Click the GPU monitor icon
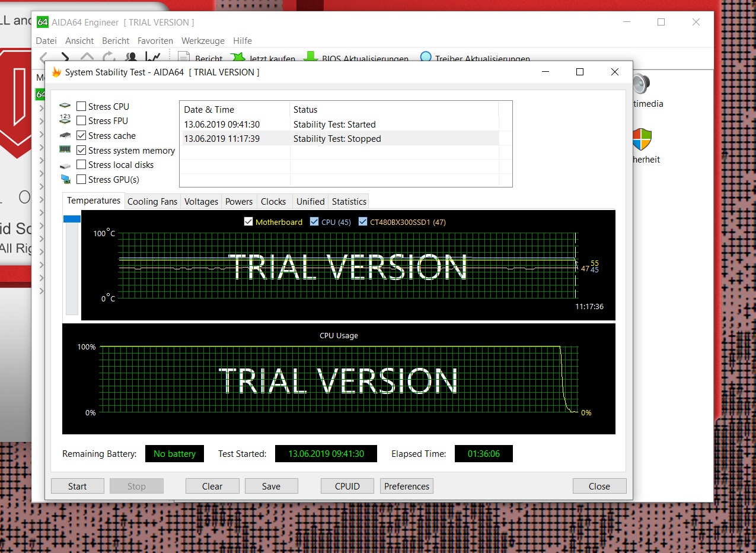 65,179
